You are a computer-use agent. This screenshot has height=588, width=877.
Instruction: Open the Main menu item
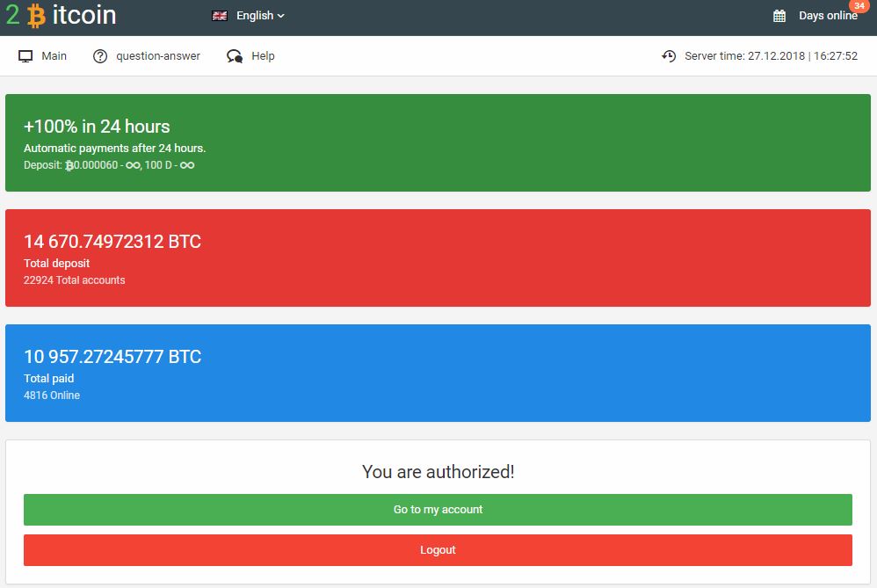point(54,56)
